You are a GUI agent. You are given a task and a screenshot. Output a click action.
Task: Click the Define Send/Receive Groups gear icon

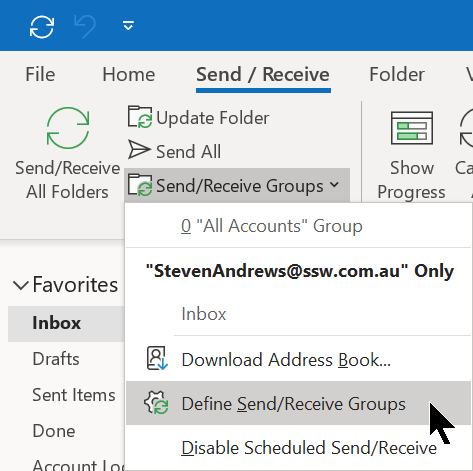coord(156,403)
